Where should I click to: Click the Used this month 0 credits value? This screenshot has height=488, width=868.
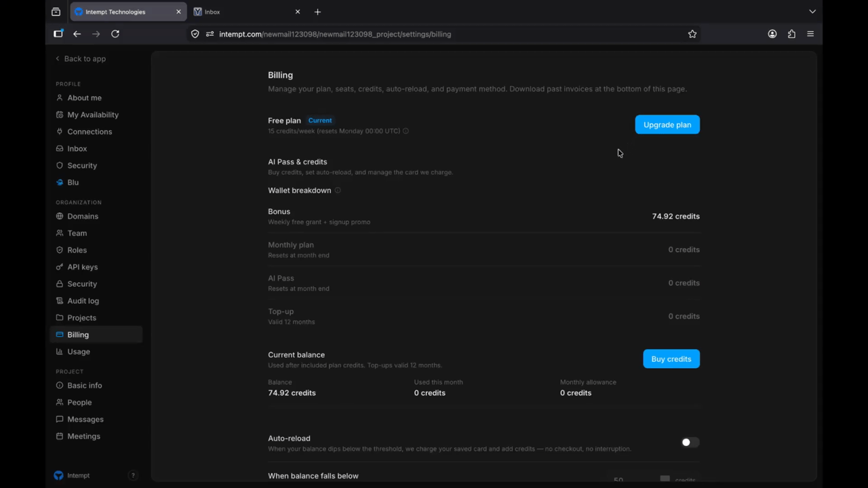(x=430, y=393)
